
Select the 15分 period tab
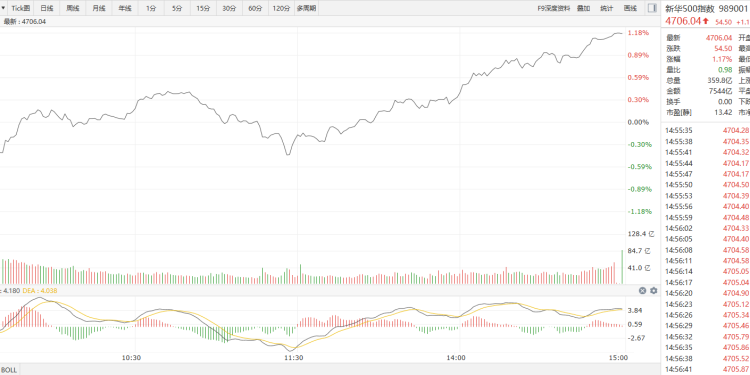pyautogui.click(x=203, y=8)
